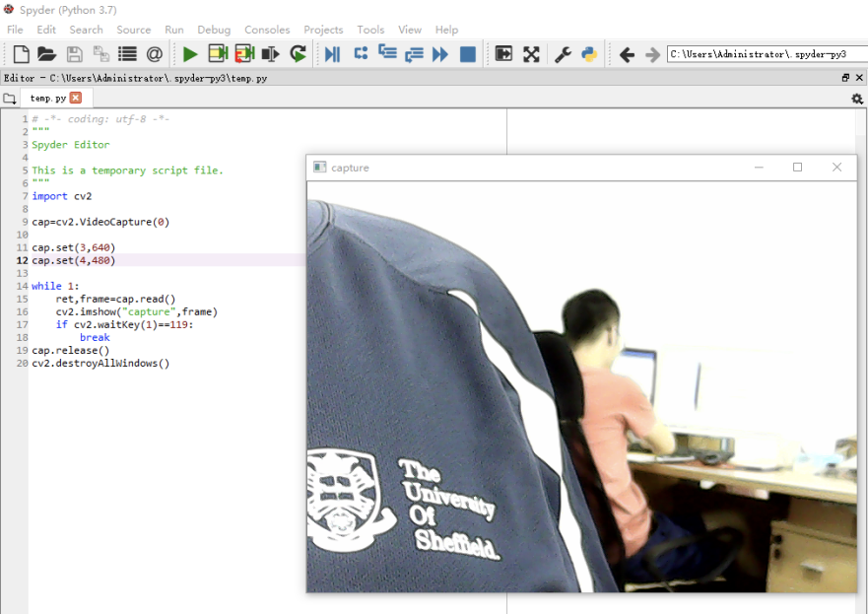Toggle fullscreen mode
868x614 pixels.
(531, 54)
